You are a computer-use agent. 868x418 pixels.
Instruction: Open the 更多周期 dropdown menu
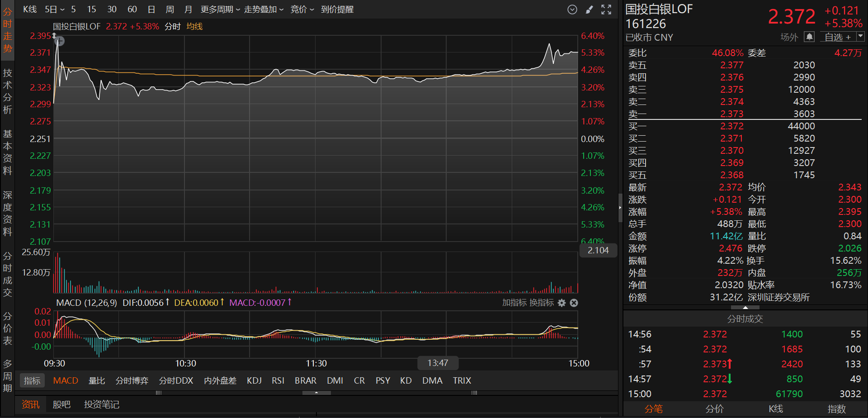[x=220, y=9]
